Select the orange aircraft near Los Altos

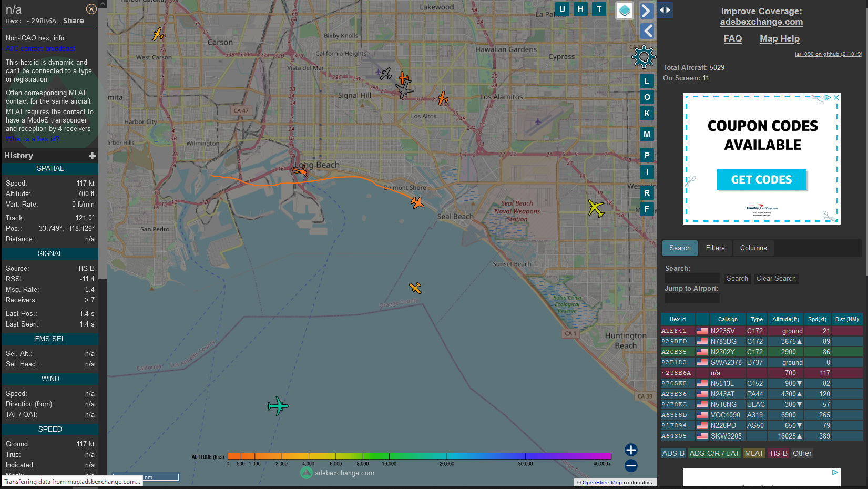point(443,98)
